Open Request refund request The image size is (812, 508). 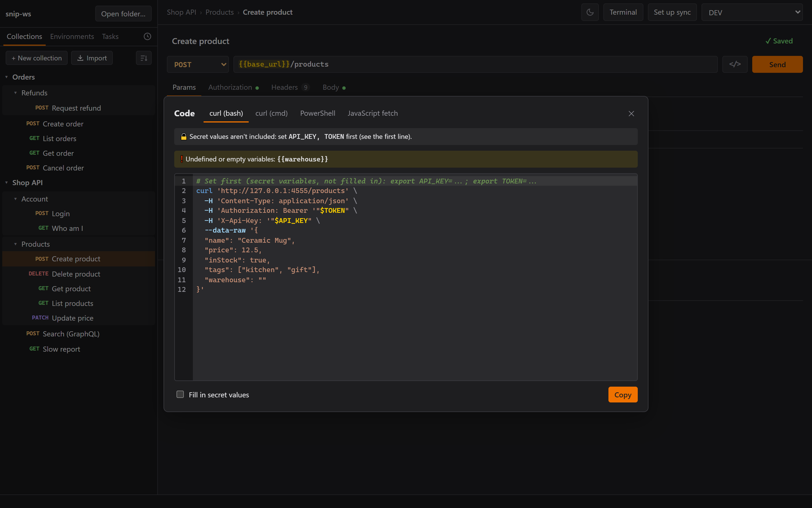click(x=78, y=108)
